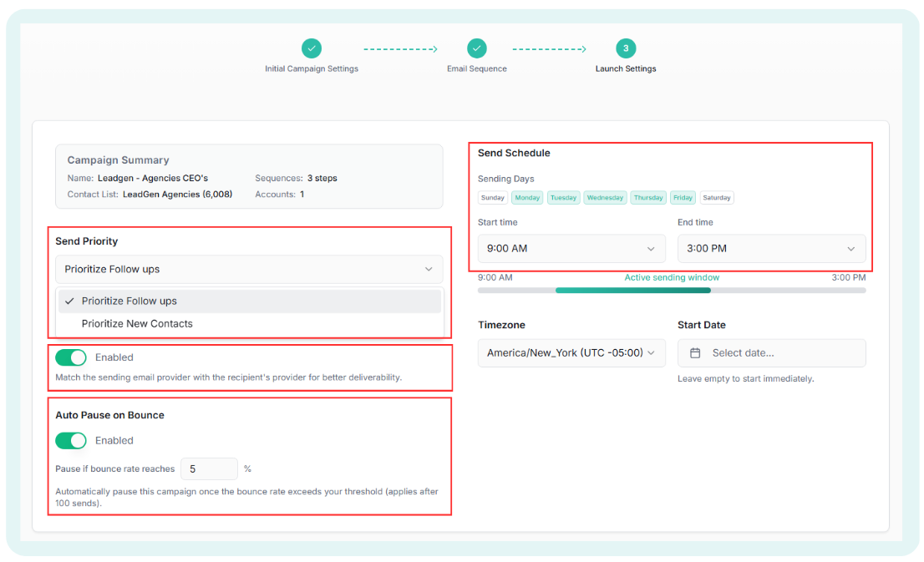Image resolution: width=924 pixels, height=562 pixels.
Task: Click the bounce rate threshold input field
Action: (209, 469)
